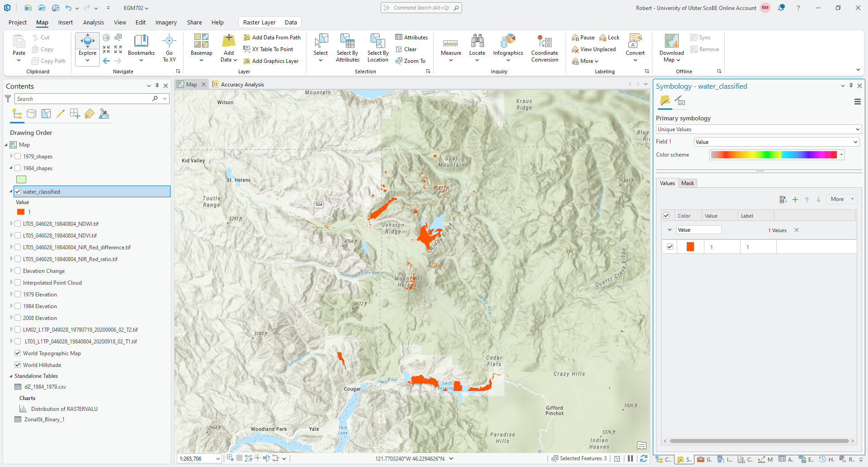Expand the Elevation Change layer

11,271
